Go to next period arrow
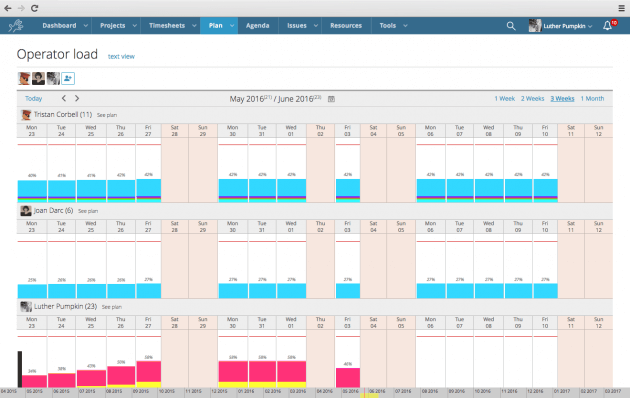 click(x=77, y=98)
